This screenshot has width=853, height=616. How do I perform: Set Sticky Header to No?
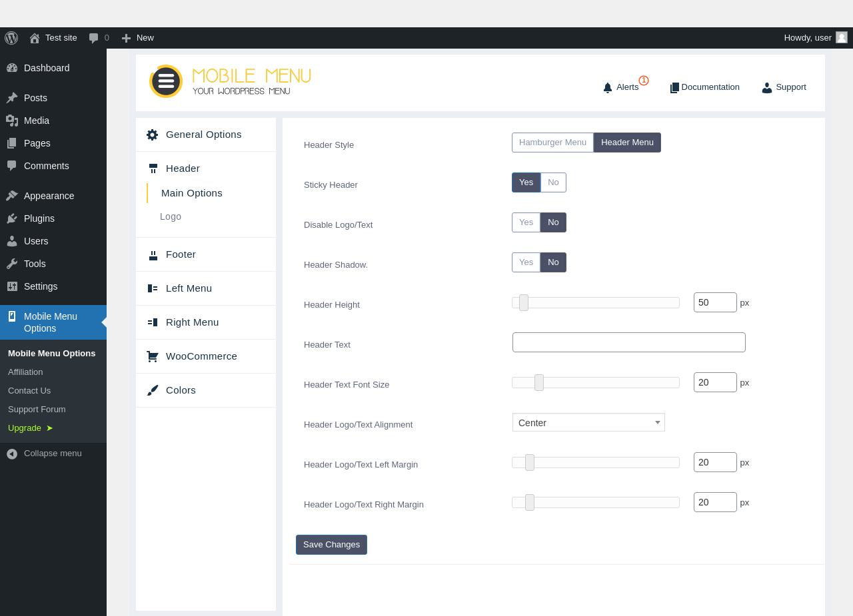(x=553, y=182)
